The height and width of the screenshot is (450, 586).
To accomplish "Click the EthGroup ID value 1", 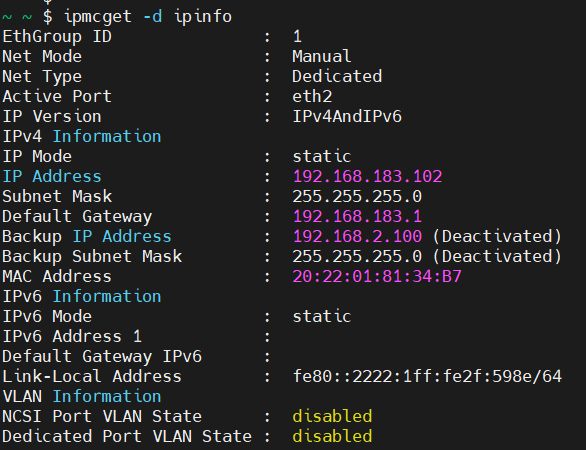I will (297, 37).
